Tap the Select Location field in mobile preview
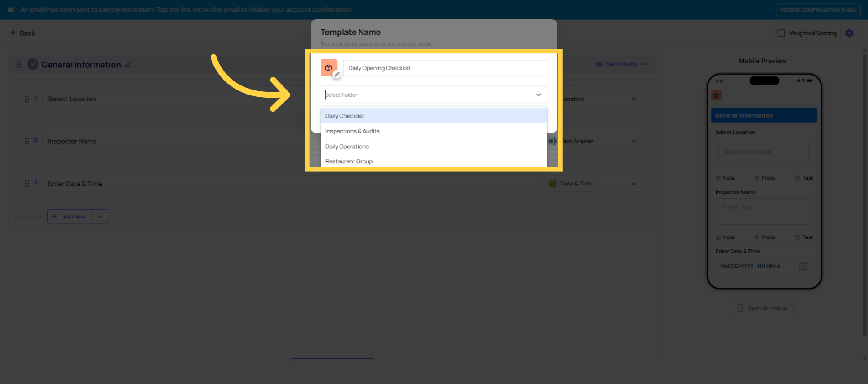 coord(764,152)
